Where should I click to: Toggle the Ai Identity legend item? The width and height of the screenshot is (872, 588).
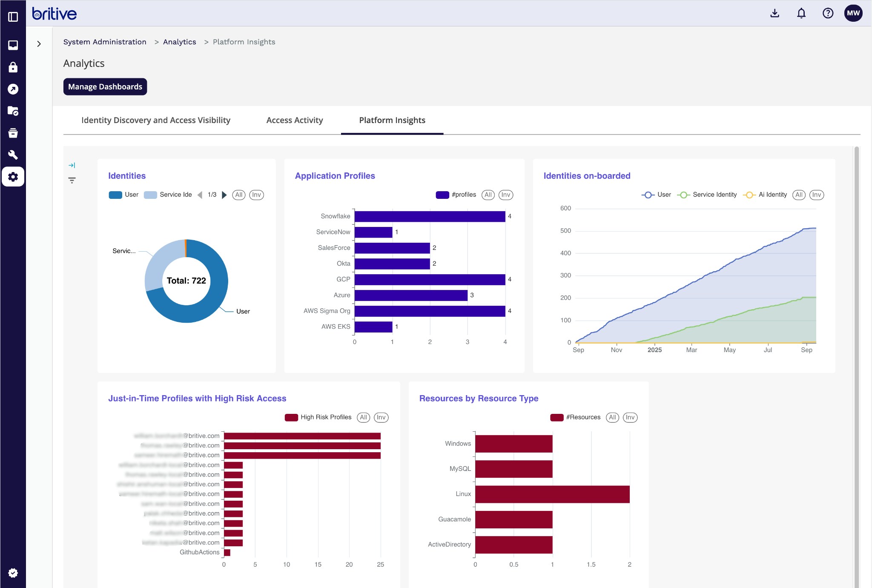(765, 195)
